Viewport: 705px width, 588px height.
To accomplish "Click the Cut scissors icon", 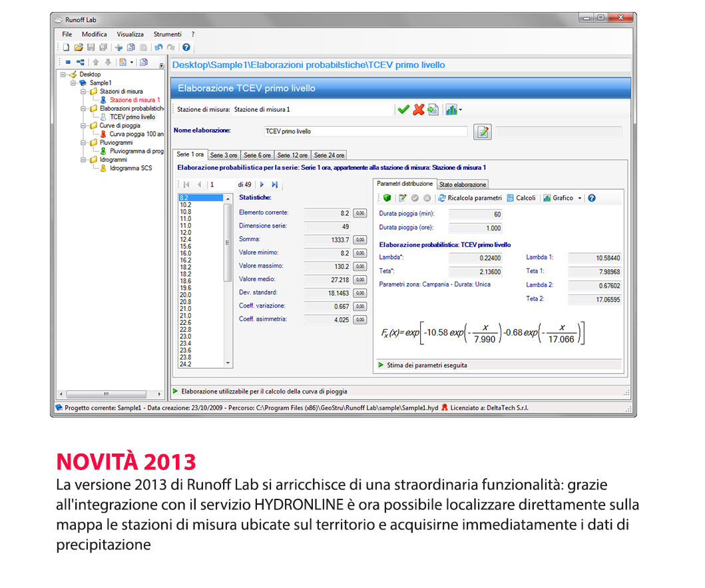I will [x=118, y=47].
